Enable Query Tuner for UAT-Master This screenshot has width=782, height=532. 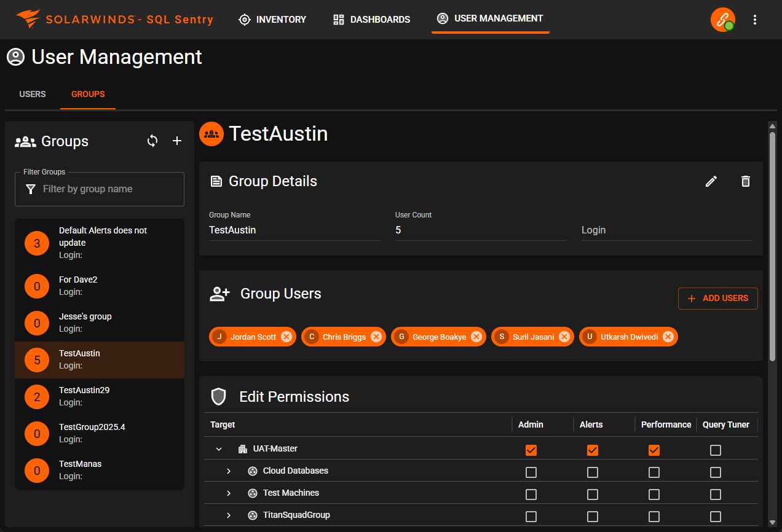716,450
